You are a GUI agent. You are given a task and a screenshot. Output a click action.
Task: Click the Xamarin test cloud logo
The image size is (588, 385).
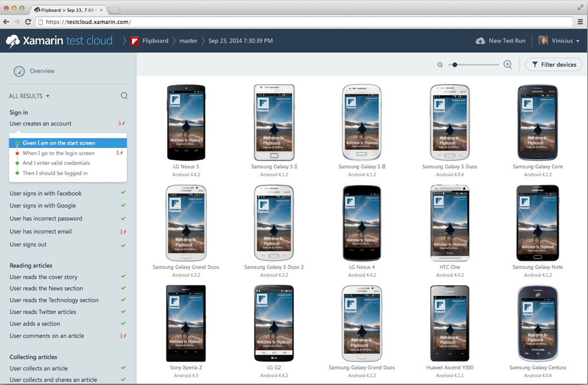59,41
